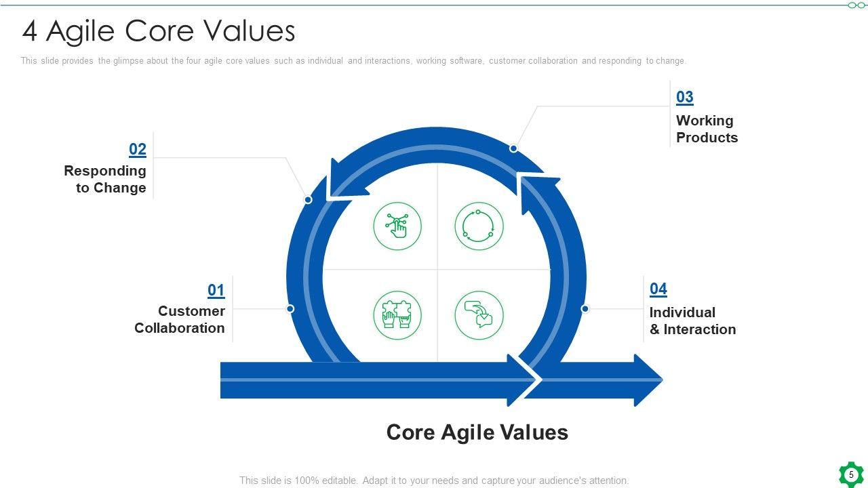Click the hand touching network icon

(x=397, y=226)
